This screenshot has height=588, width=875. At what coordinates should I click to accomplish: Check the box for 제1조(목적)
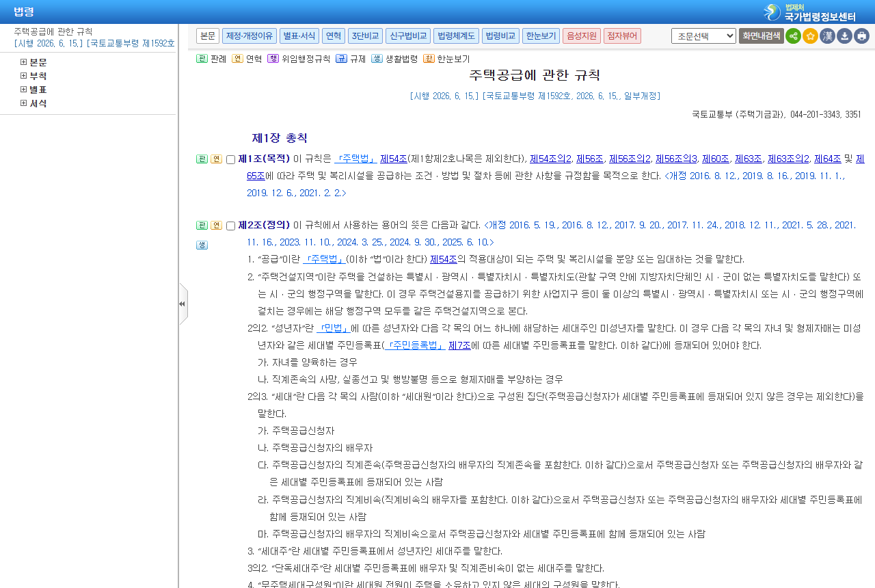(x=230, y=159)
